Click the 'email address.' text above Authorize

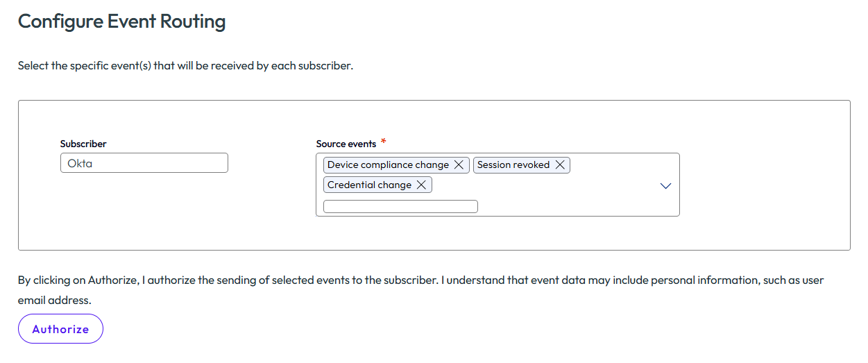[54, 301]
